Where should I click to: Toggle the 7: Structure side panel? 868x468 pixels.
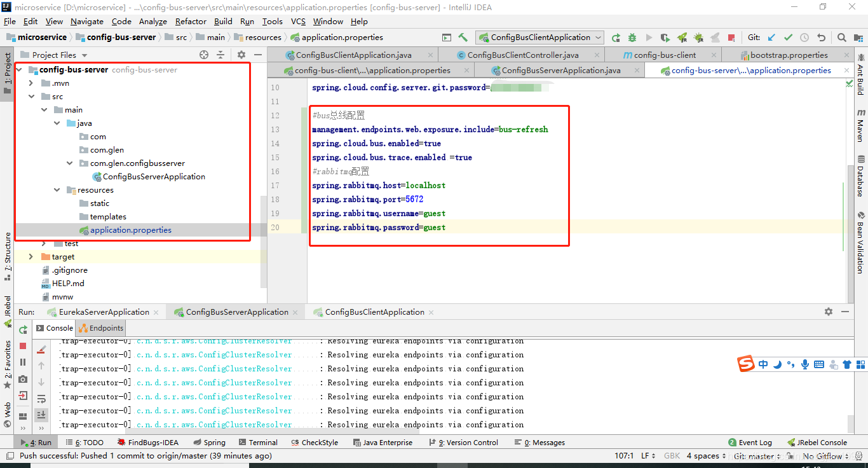point(7,257)
